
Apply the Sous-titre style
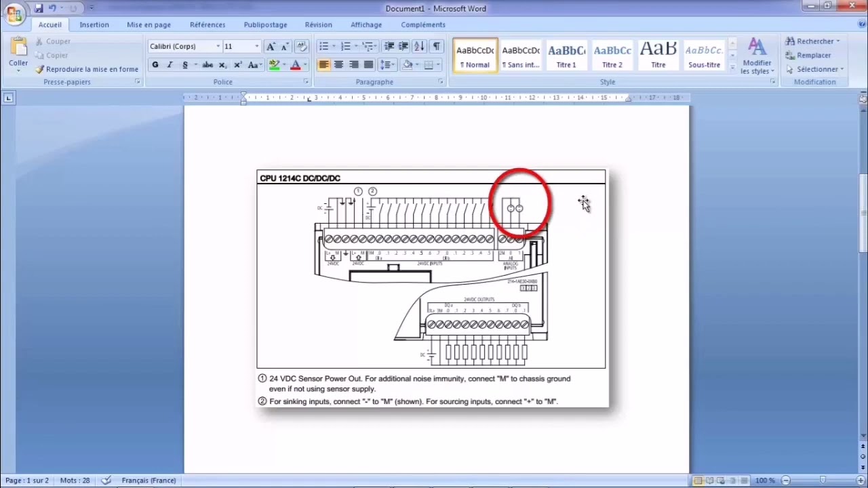[704, 56]
